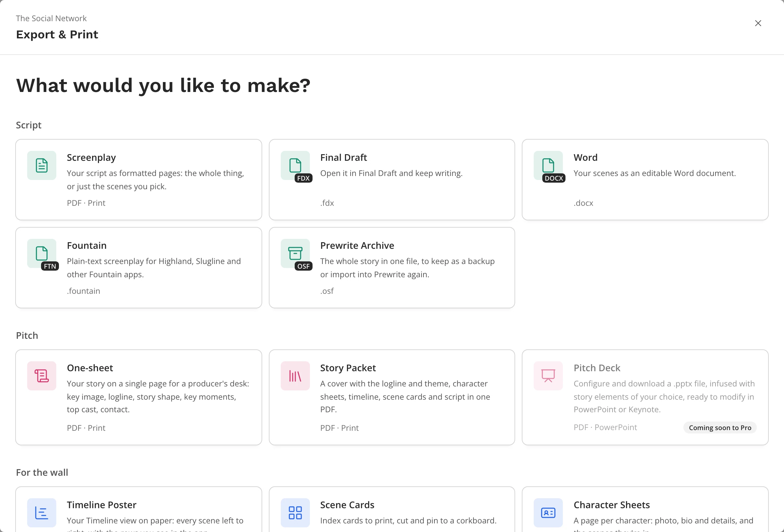This screenshot has height=532, width=784.
Task: Open the Story Packet card title
Action: pyautogui.click(x=348, y=368)
